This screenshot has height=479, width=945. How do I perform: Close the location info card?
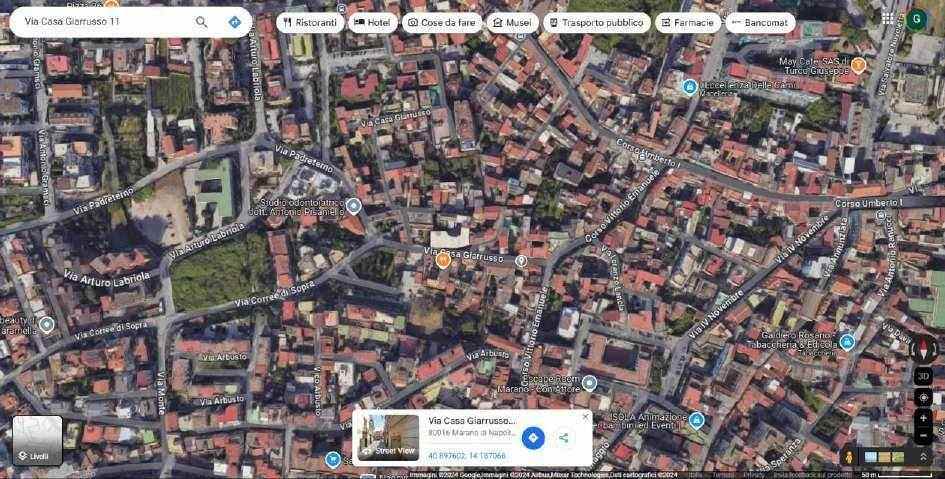(585, 416)
